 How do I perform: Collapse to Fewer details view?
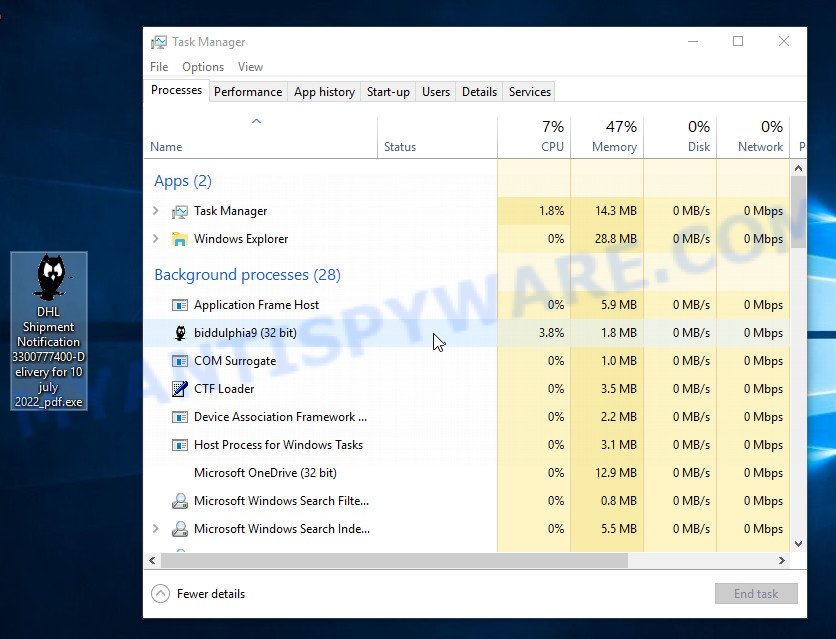198,594
